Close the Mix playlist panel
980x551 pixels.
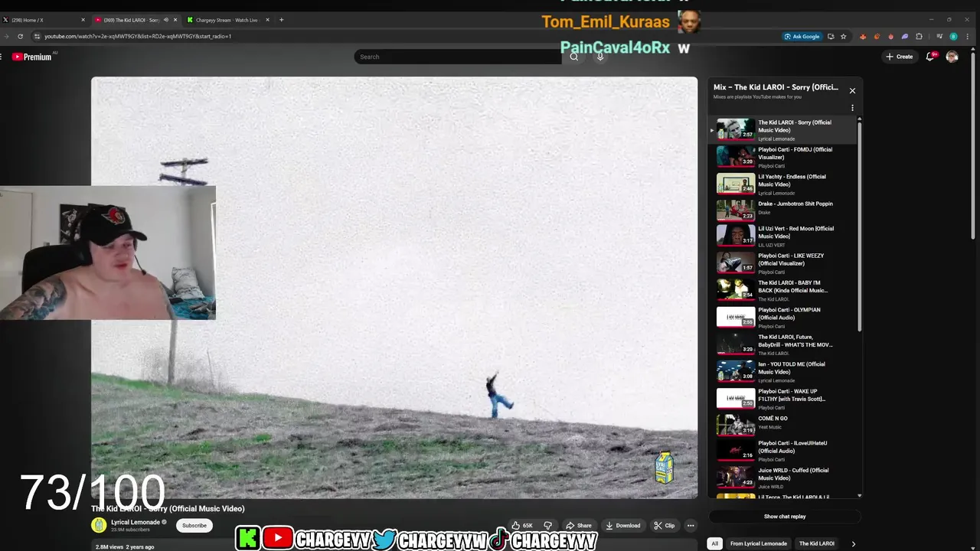pos(852,90)
